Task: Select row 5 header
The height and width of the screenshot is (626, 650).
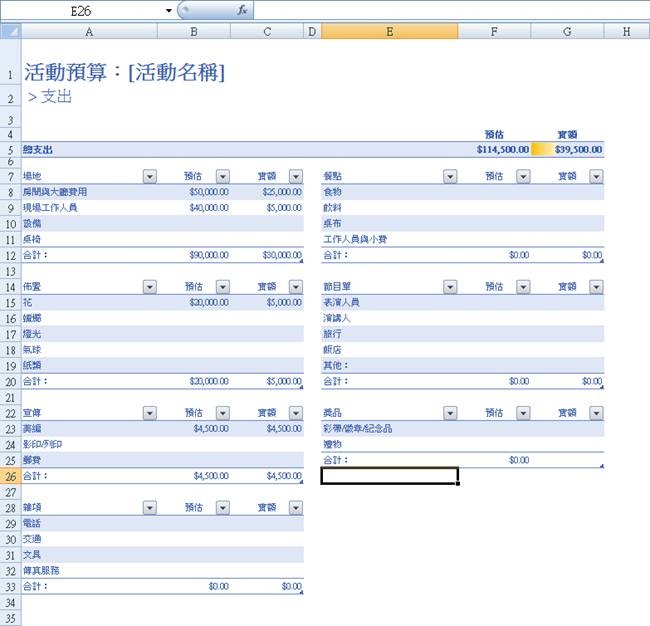Action: click(x=11, y=150)
